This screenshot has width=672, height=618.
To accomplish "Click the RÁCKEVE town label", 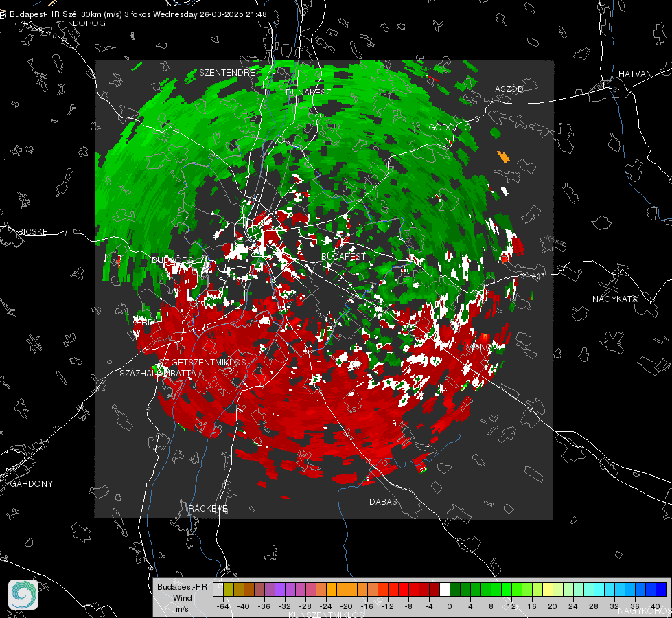I will [x=208, y=508].
